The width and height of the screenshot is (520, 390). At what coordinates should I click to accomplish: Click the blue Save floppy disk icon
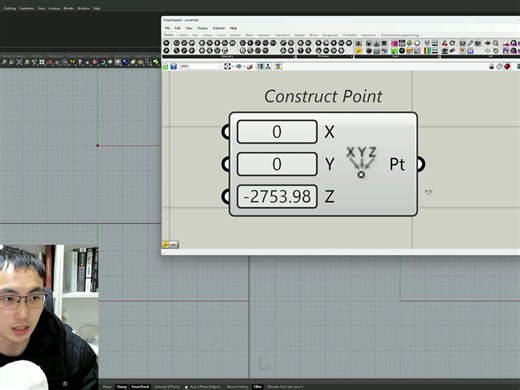pyautogui.click(x=173, y=67)
